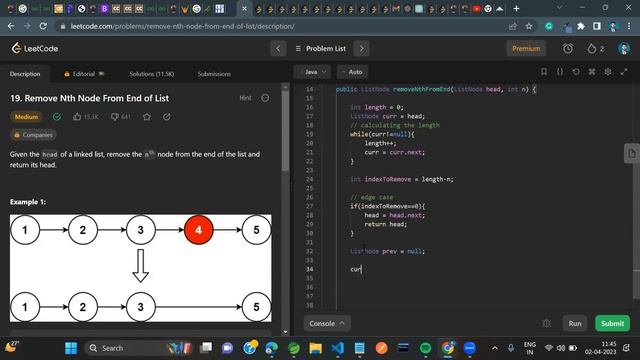This screenshot has width=640, height=360.
Task: Bookmark this page in Chrome
Action: (x=529, y=26)
